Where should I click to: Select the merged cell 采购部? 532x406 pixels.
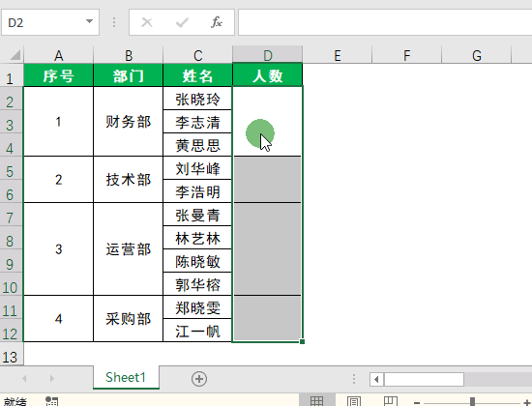click(x=129, y=319)
